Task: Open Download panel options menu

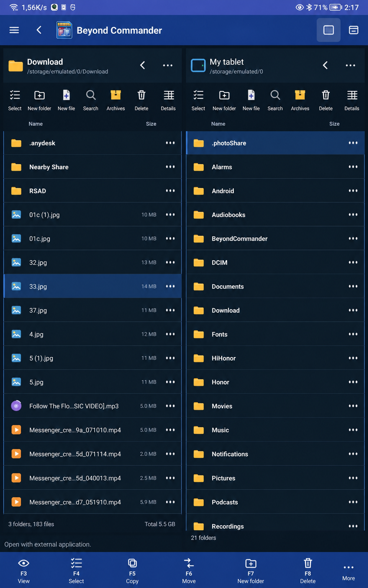Action: click(168, 65)
